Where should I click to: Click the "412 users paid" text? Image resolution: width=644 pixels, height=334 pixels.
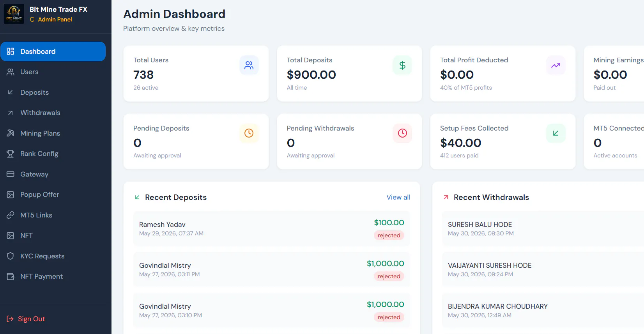pyautogui.click(x=459, y=156)
